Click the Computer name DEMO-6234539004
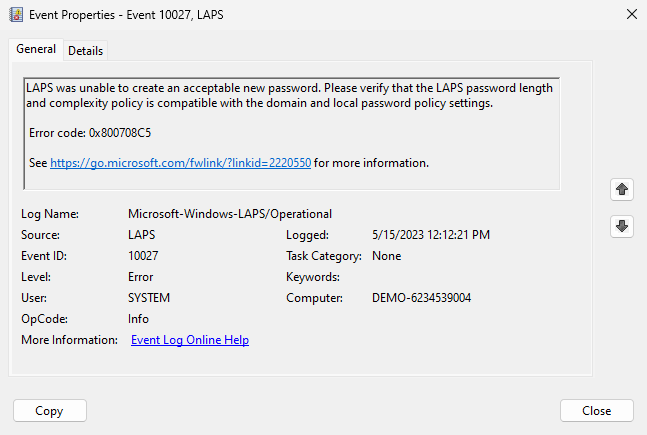Image resolution: width=647 pixels, height=435 pixels. 421,298
